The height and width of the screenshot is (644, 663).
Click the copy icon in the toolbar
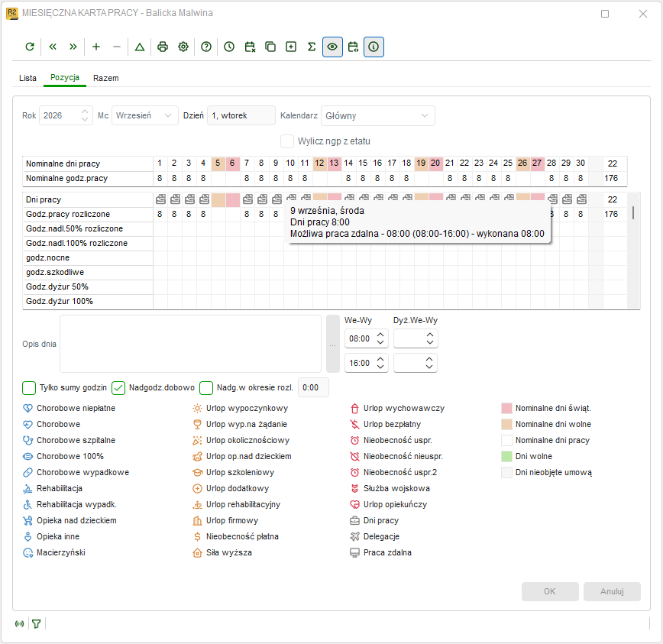point(270,47)
